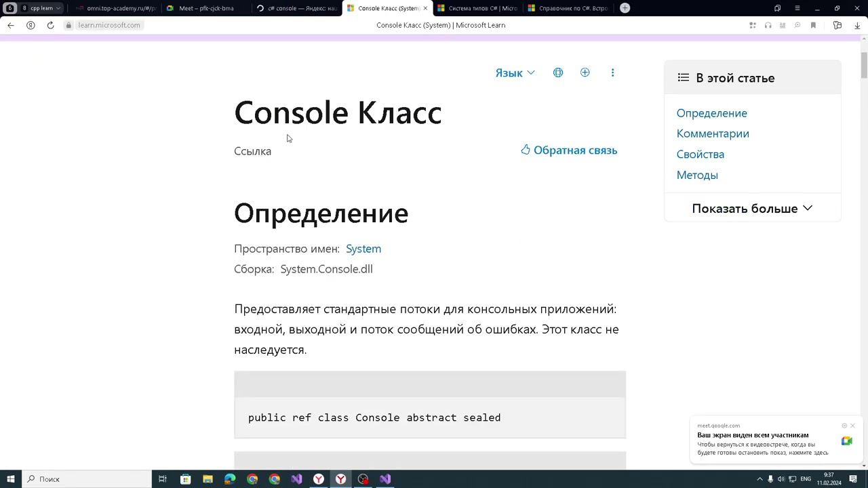
Task: Click the list icon beside В этой статье
Action: coord(684,78)
